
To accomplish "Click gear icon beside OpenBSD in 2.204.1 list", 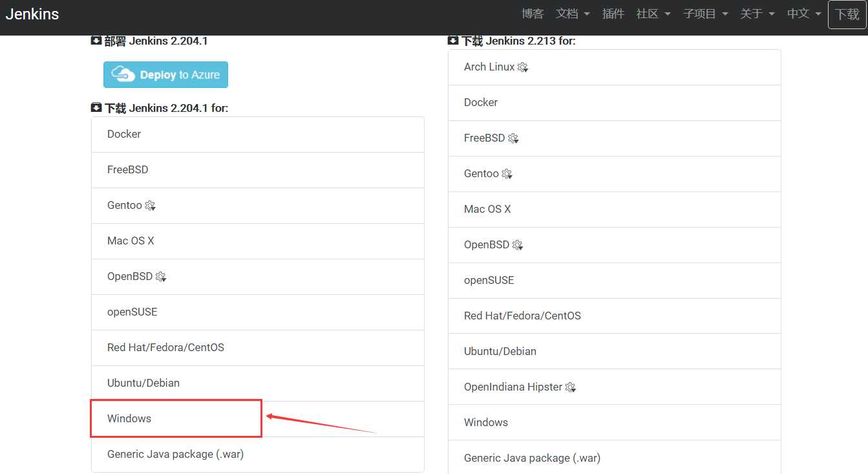I will click(x=160, y=277).
